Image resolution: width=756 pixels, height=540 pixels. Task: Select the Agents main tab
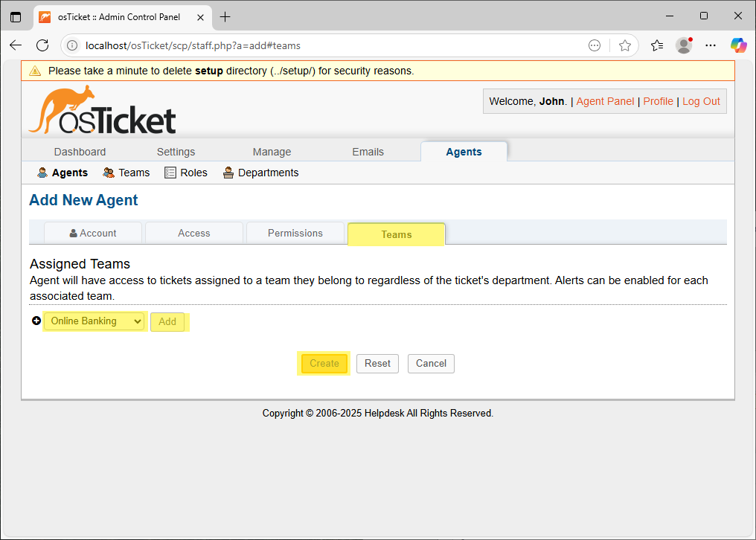464,152
